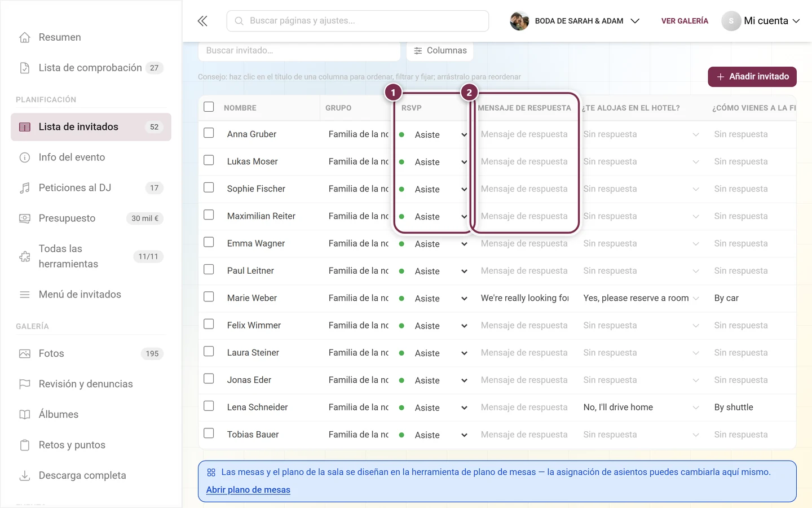Expand the Mi cuenta menu

(761, 21)
